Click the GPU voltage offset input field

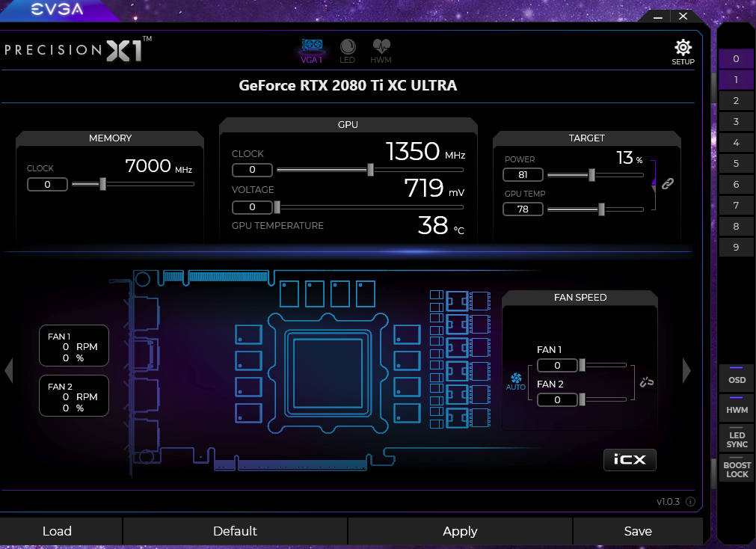pos(252,207)
